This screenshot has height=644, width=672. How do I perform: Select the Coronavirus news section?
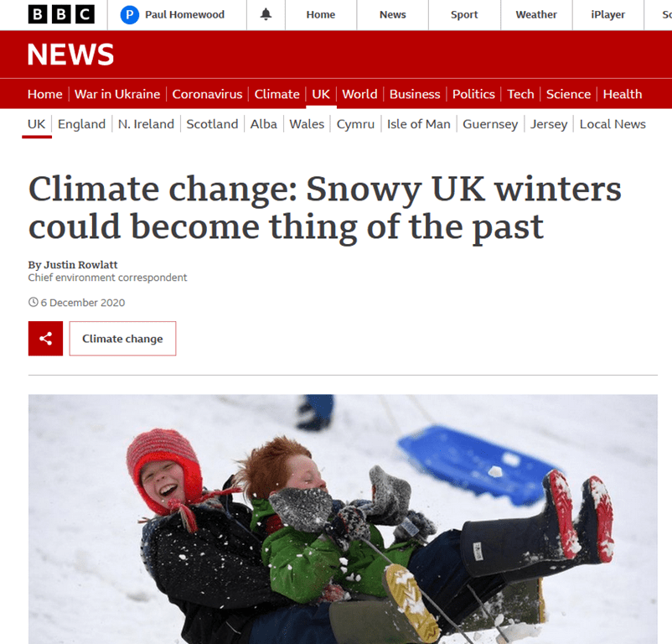pos(207,94)
